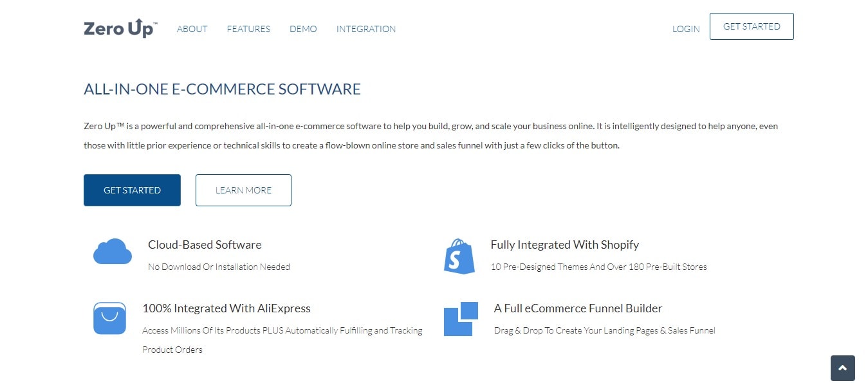This screenshot has height=383, width=868.
Task: Click the scroll-to-top arrow button
Action: pos(843,368)
